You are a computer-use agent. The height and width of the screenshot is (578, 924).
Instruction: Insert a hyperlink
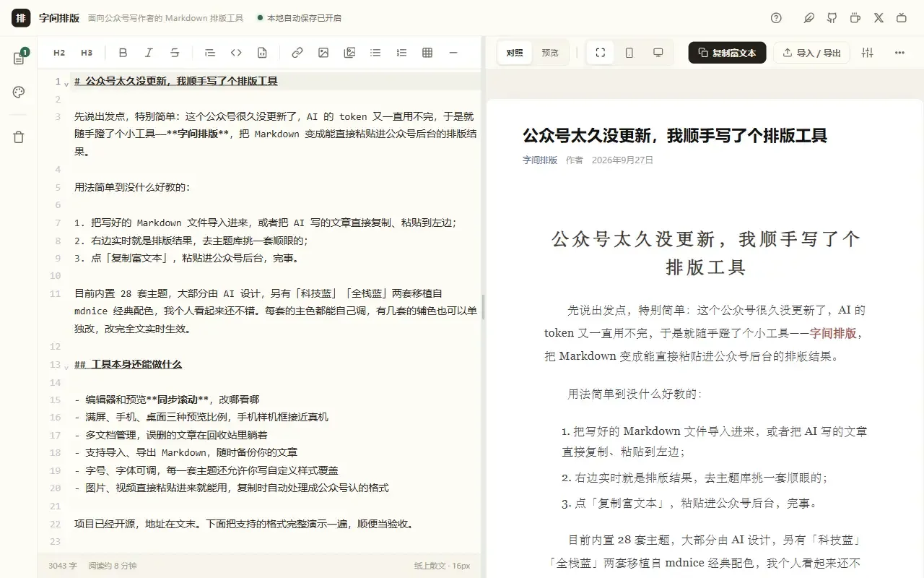pos(297,53)
